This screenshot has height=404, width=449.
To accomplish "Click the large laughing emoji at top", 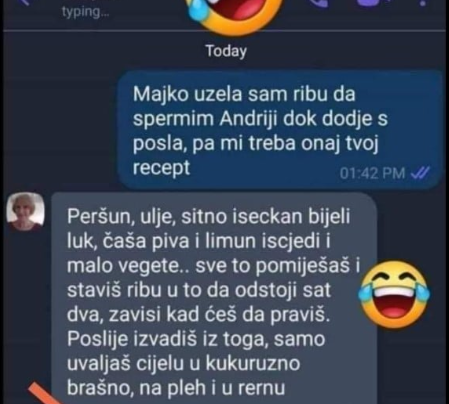I will 234,13.
